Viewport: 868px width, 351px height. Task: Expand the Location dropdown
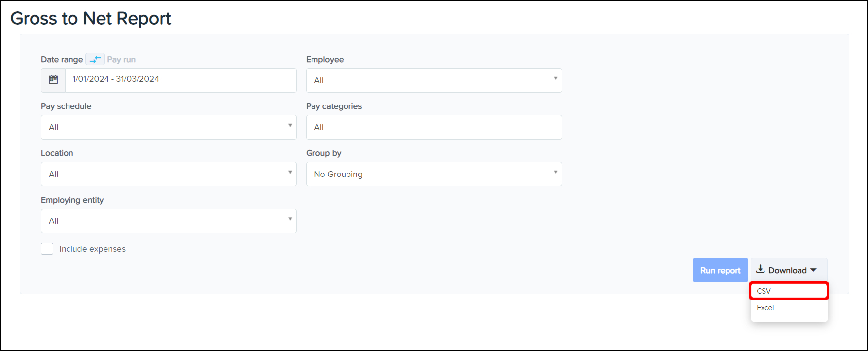tap(169, 174)
